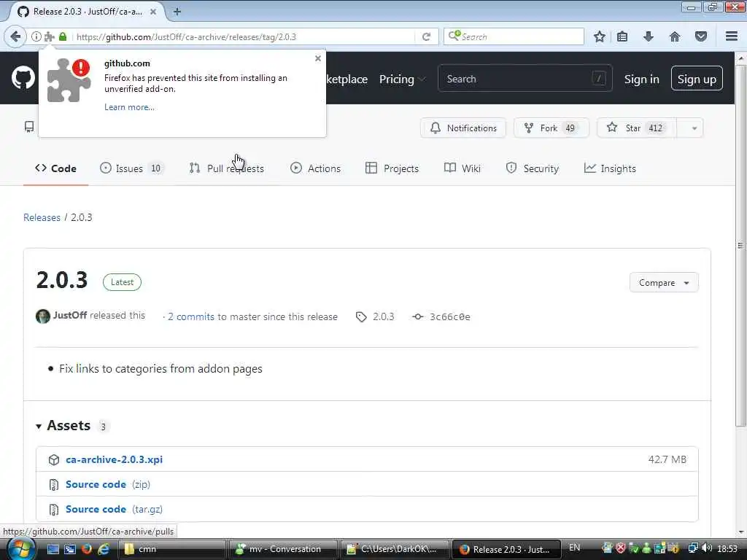Open the Insights tab

[x=610, y=168]
